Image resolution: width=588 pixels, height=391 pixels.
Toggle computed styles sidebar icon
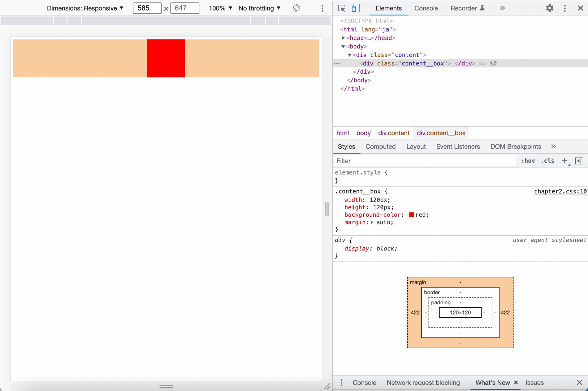pyautogui.click(x=579, y=161)
